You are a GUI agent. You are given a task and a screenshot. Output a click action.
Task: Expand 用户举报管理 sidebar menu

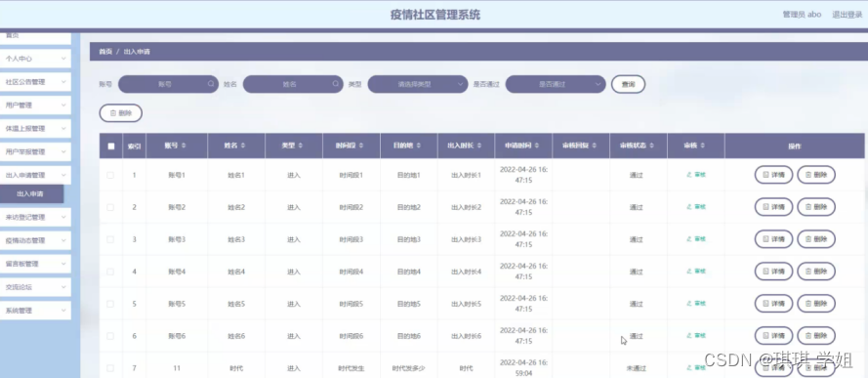pos(35,151)
